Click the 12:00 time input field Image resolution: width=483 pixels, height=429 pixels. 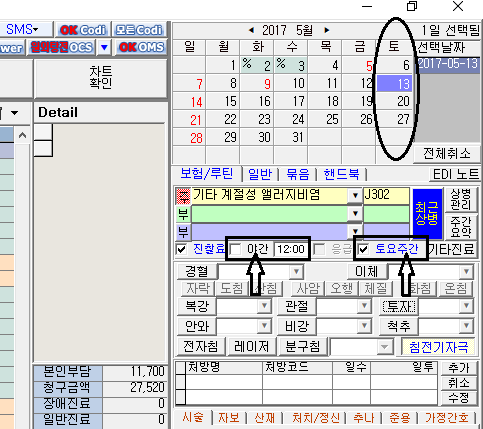[x=291, y=249]
